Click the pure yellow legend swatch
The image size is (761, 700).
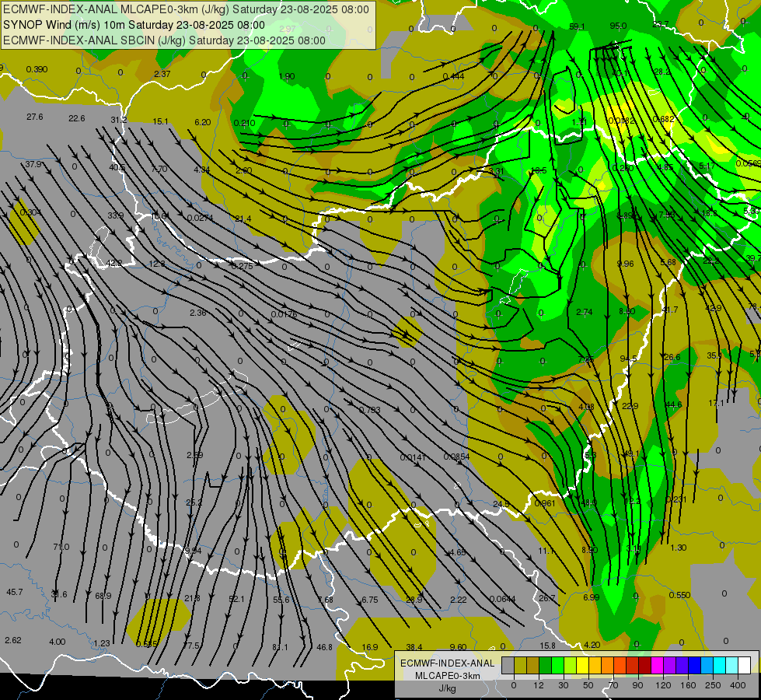583,665
